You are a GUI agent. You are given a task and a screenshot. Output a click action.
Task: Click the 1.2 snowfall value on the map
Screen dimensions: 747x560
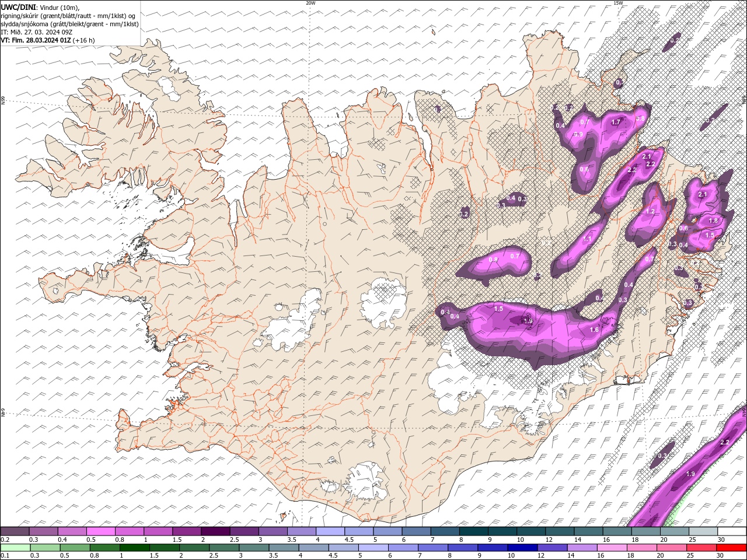point(651,211)
